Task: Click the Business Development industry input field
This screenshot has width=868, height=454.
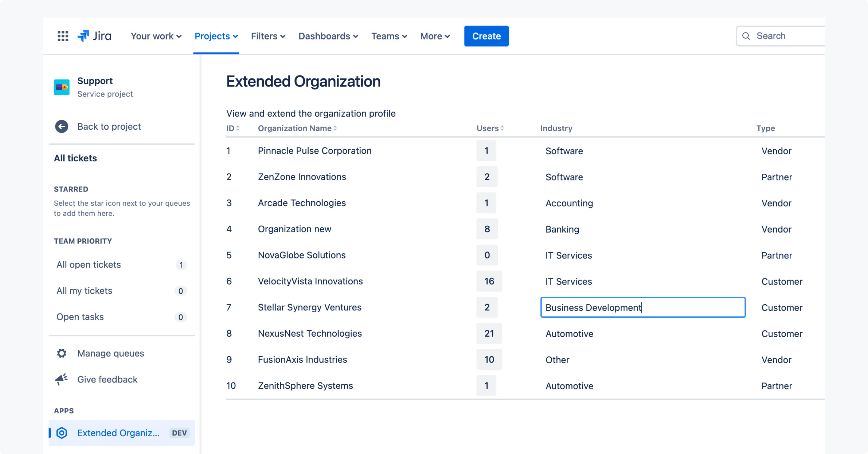Action: tap(642, 307)
